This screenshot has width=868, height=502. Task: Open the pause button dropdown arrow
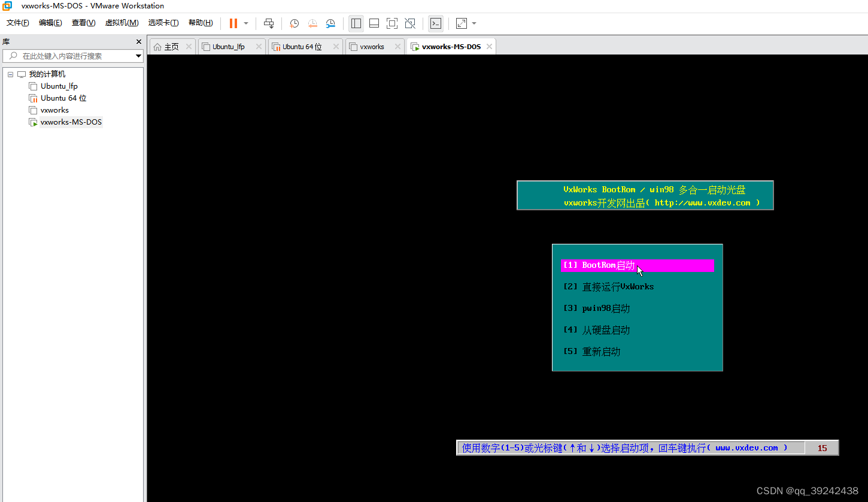[245, 23]
